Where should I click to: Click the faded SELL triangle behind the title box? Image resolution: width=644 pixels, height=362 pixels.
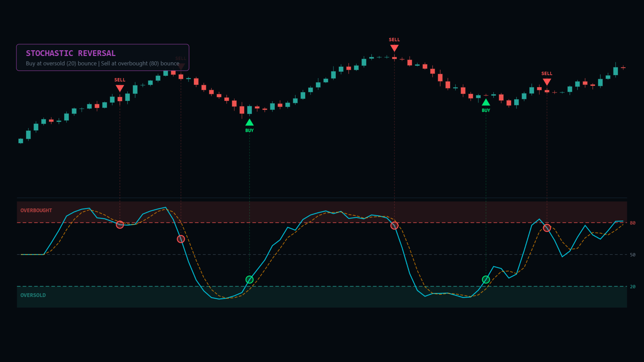[x=181, y=66]
